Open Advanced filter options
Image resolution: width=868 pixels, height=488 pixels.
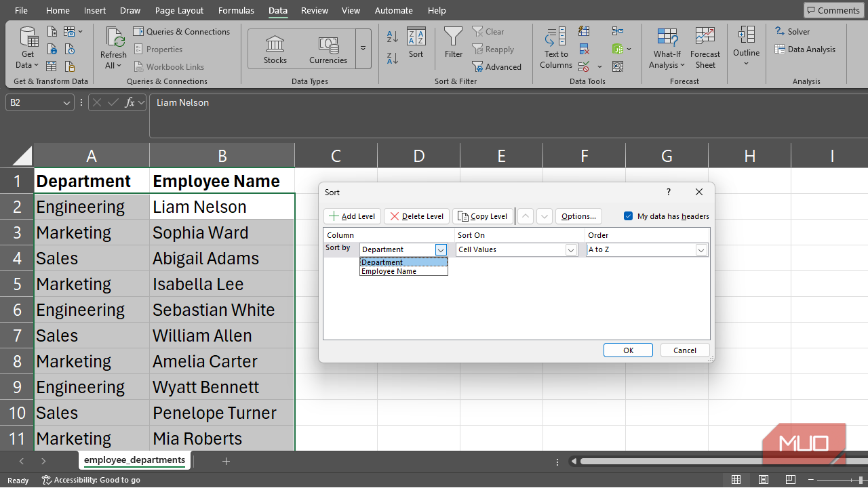497,67
